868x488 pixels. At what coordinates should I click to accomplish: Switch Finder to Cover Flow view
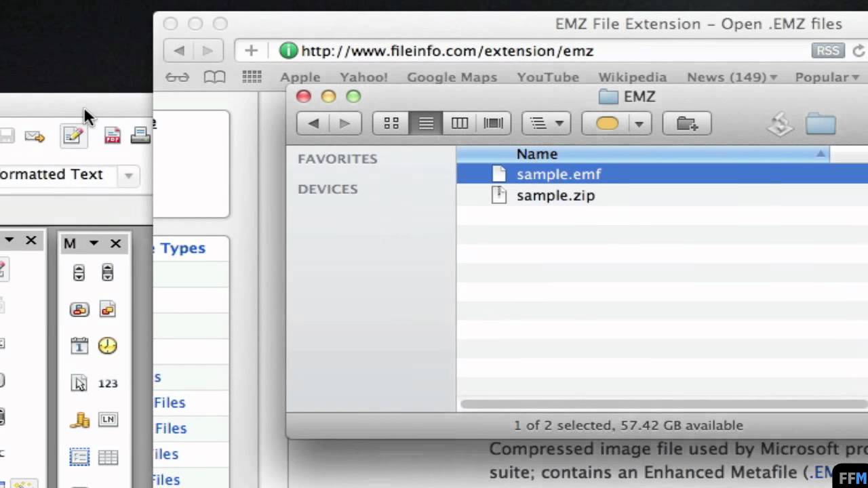(494, 123)
